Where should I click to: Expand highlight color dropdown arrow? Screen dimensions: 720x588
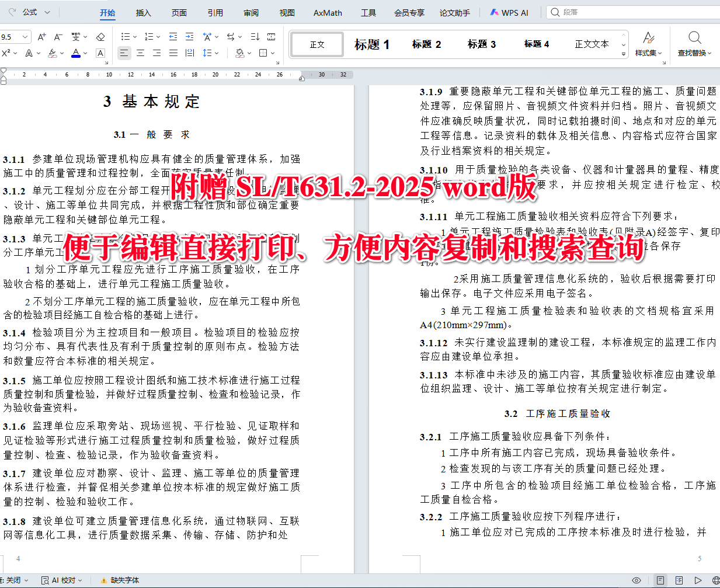[x=62, y=53]
